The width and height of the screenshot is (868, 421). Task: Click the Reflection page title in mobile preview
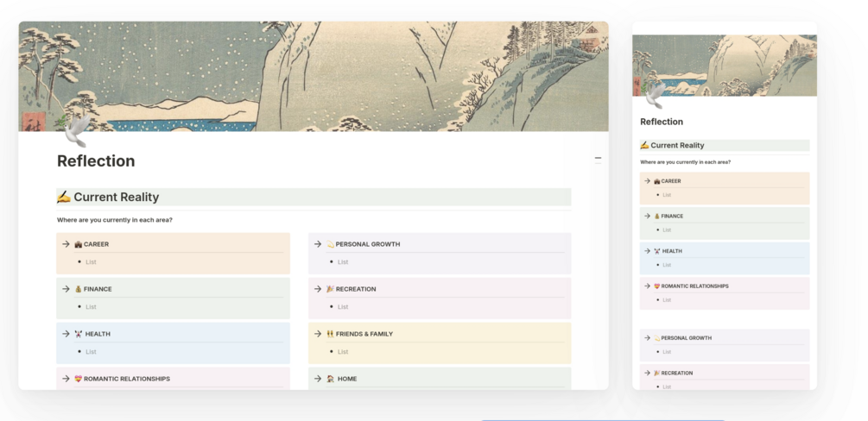point(662,122)
